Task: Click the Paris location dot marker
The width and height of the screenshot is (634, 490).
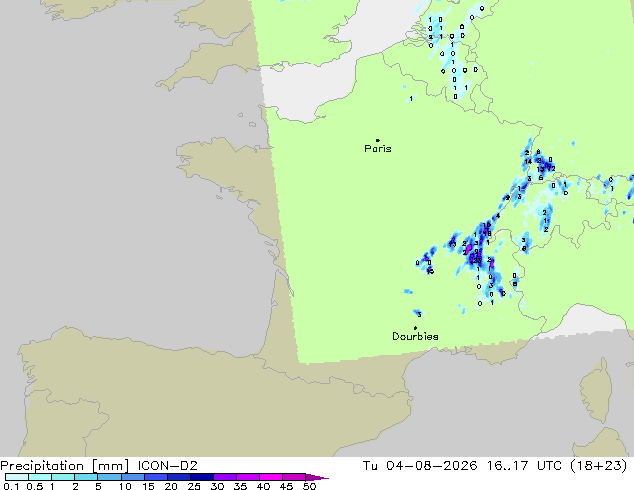Action: point(378,140)
